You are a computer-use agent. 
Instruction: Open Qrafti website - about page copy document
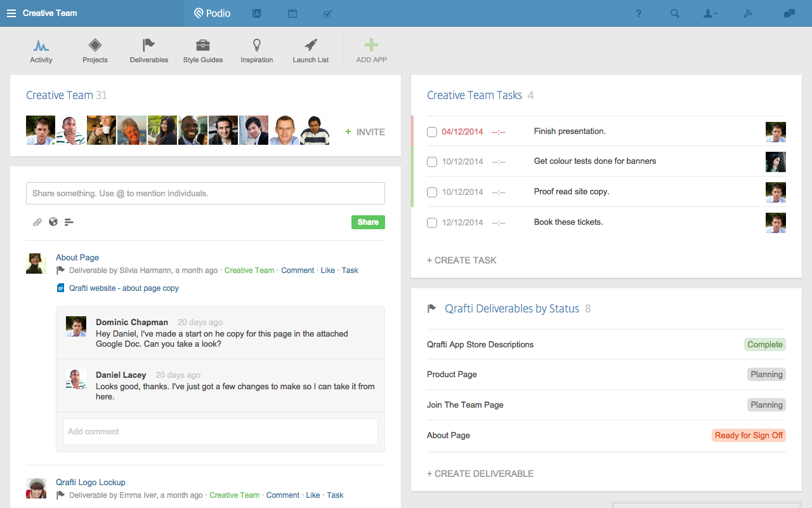coord(124,288)
